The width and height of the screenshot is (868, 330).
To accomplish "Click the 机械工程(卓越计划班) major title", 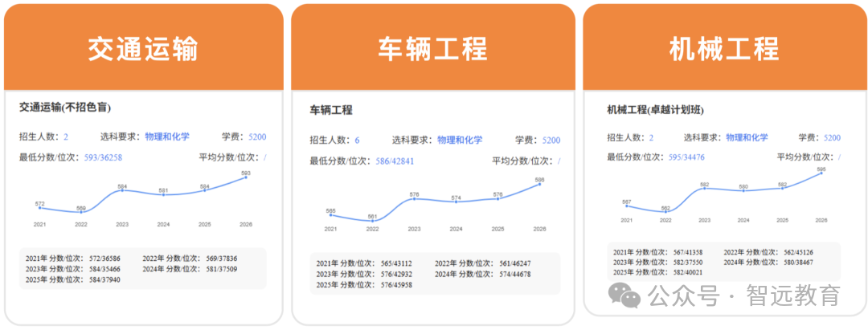I will 654,110.
